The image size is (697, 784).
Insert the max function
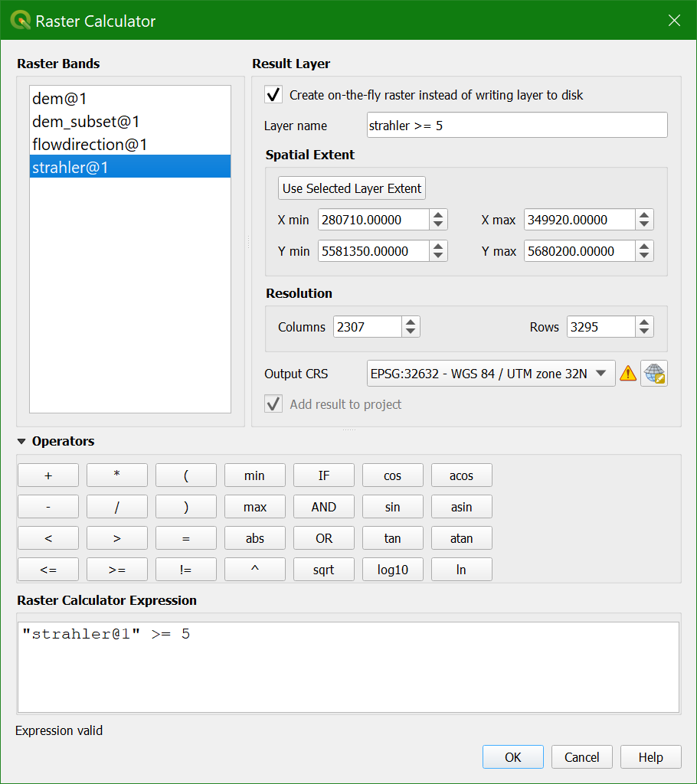pos(255,507)
